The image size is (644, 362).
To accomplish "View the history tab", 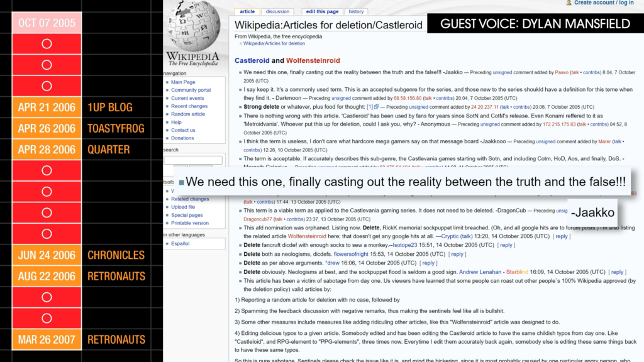I will [356, 11].
